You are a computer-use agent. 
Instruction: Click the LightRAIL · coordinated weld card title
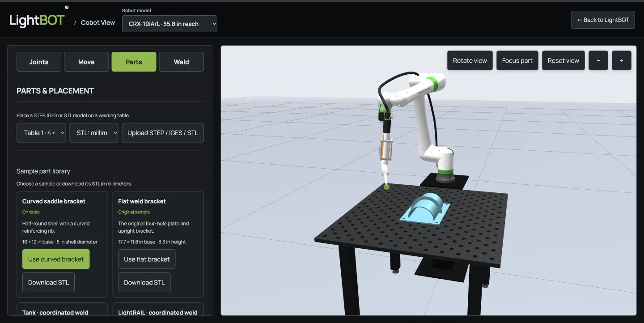[158, 313]
